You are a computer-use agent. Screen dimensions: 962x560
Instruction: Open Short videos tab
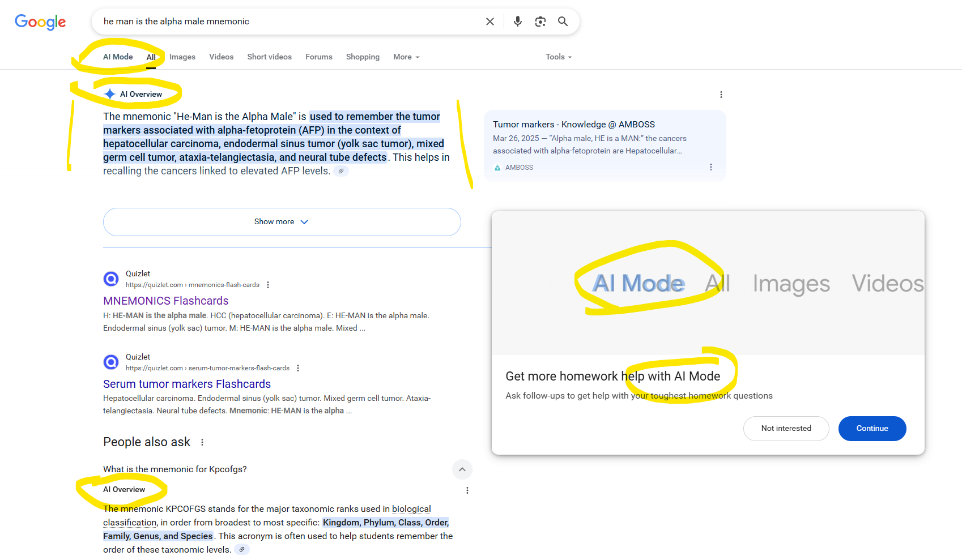(x=270, y=57)
